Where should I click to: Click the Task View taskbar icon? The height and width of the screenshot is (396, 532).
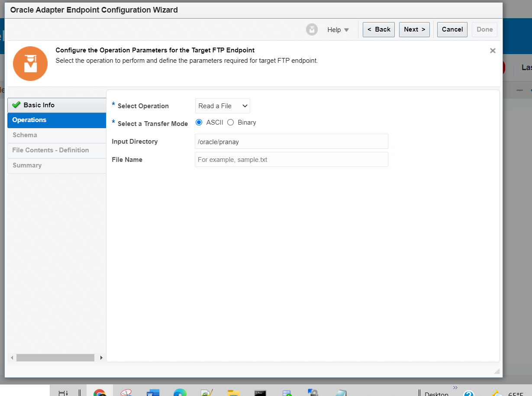[x=63, y=393]
